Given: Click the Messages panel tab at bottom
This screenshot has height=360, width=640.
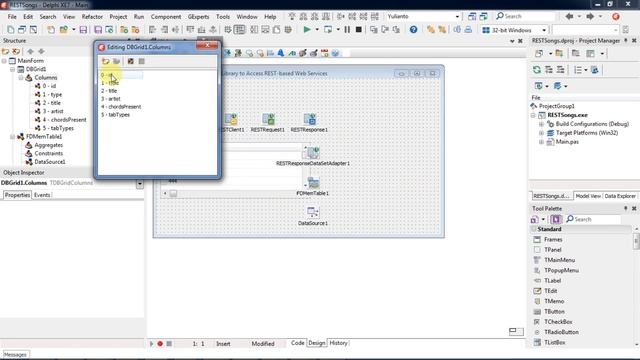Looking at the screenshot, I should 15,355.
